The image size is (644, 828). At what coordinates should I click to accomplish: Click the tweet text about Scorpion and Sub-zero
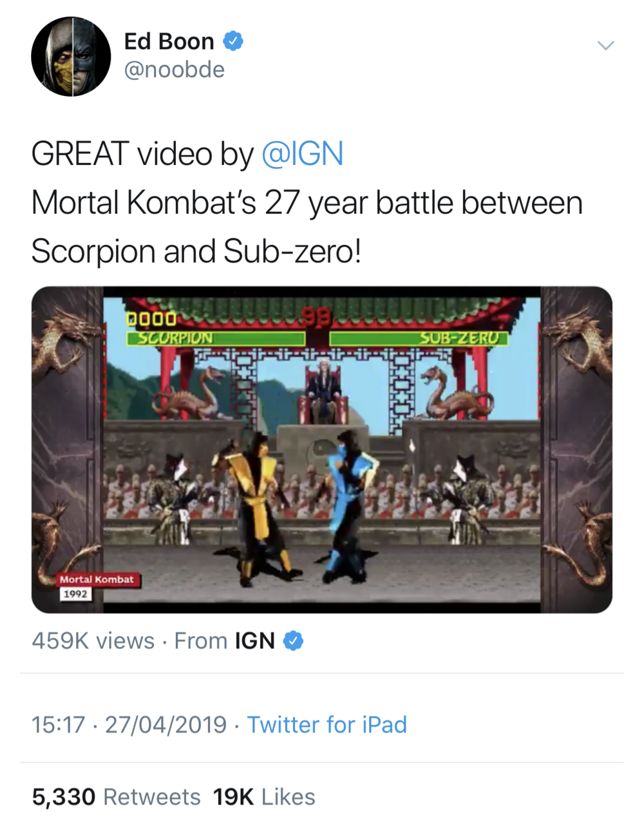point(307,203)
